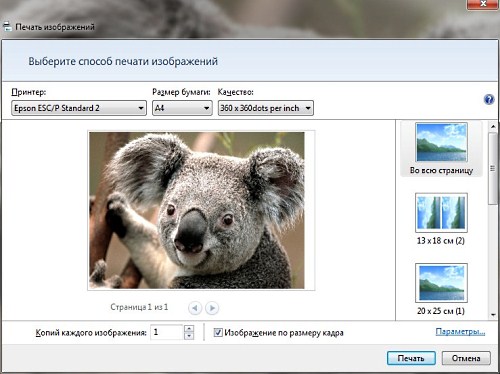
Task: Click the layout list scrollbar up arrow
Action: pyautogui.click(x=493, y=126)
